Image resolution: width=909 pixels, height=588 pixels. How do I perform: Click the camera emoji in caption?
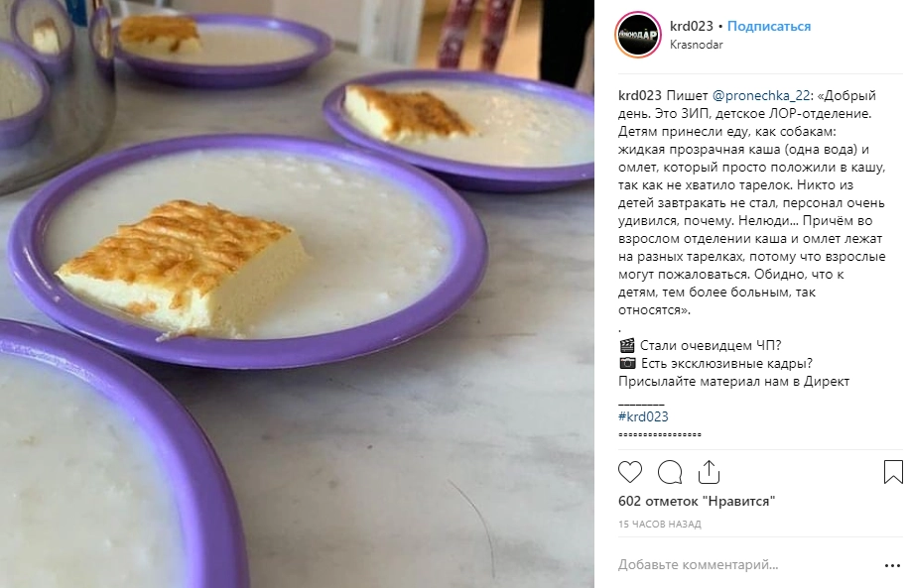tap(627, 364)
